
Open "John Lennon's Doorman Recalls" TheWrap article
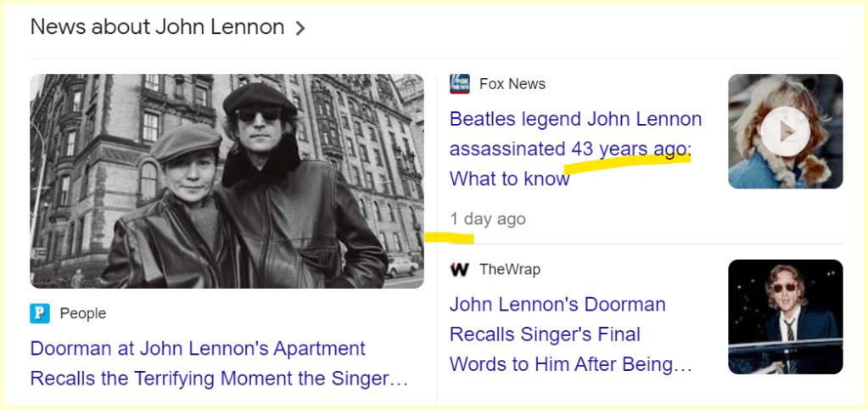(557, 305)
